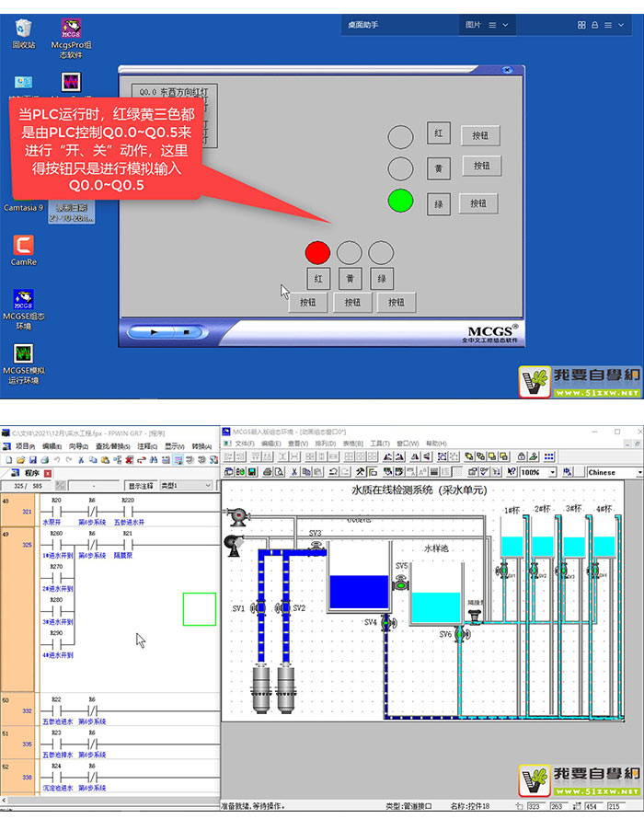This screenshot has width=644, height=819.
Task: Click the FPWIN horizontal scrollbar left arrow
Action: coord(5,801)
